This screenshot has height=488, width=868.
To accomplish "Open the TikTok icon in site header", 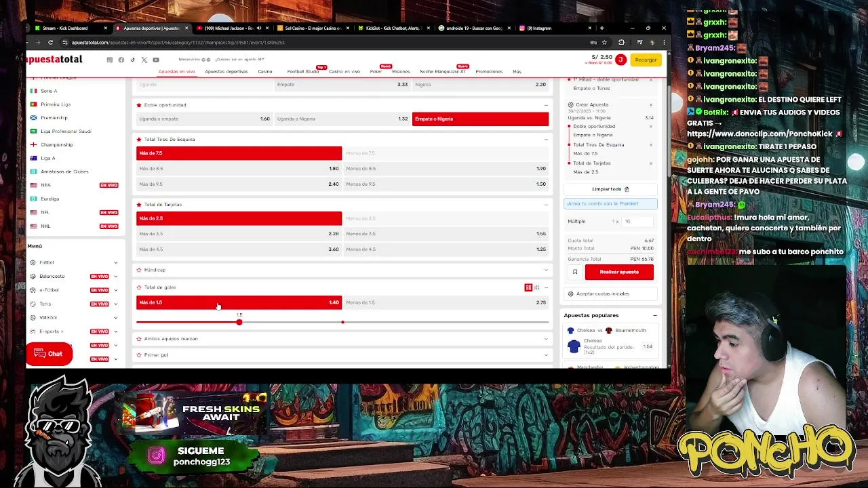I will click(x=132, y=60).
